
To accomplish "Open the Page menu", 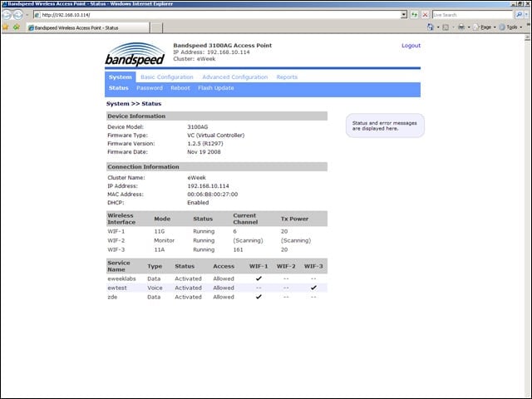I will click(484, 27).
